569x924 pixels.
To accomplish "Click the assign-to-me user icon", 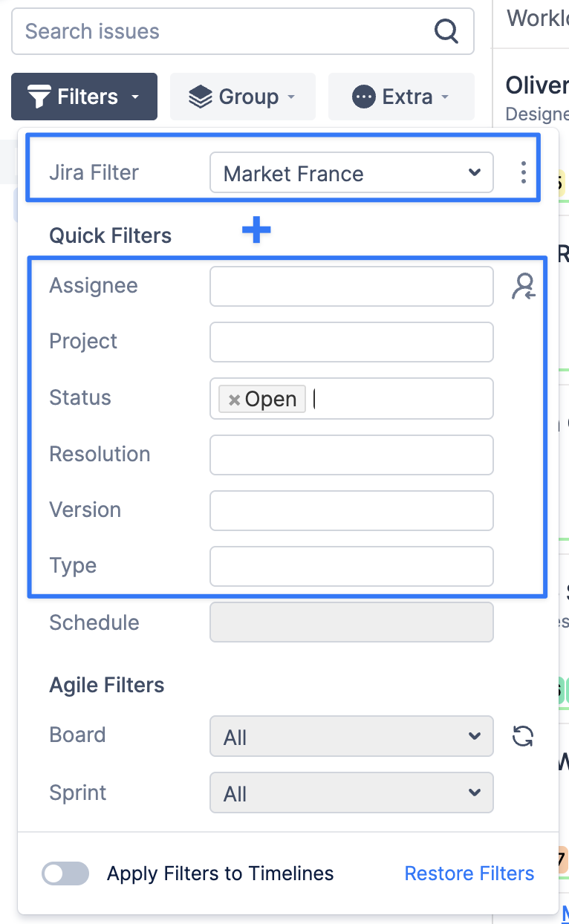I will [524, 286].
